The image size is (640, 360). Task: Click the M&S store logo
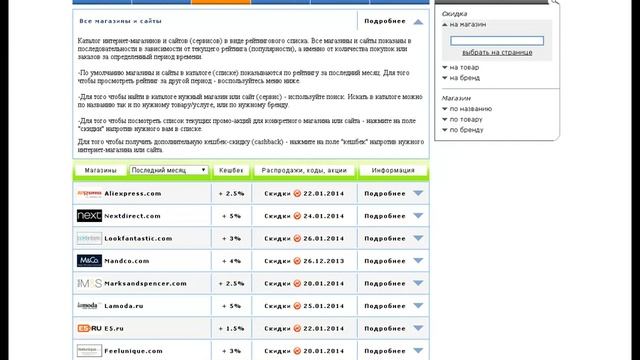click(89, 283)
